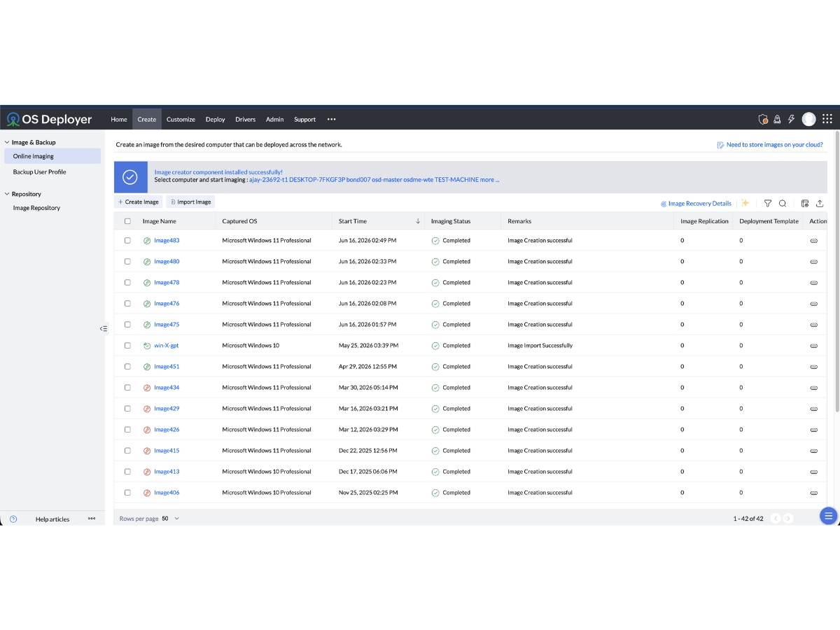Tick the Image429 row checkbox
Image resolution: width=840 pixels, height=630 pixels.
pyautogui.click(x=127, y=408)
